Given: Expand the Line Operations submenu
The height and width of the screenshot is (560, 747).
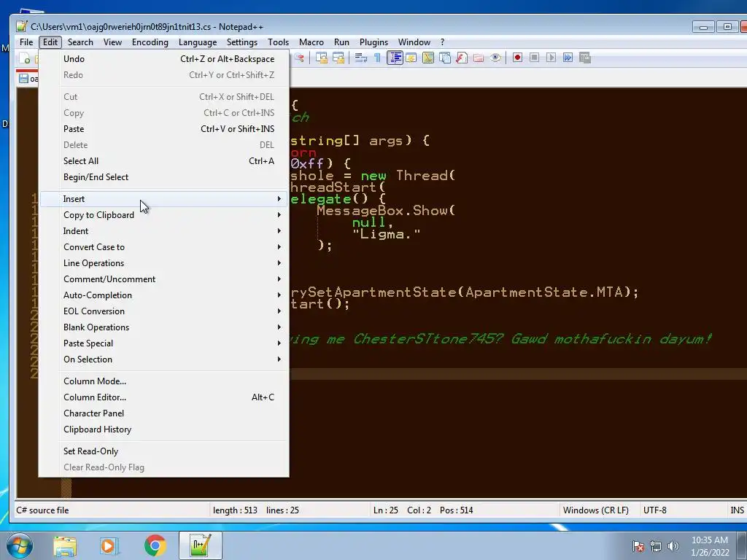Looking at the screenshot, I should [x=164, y=263].
